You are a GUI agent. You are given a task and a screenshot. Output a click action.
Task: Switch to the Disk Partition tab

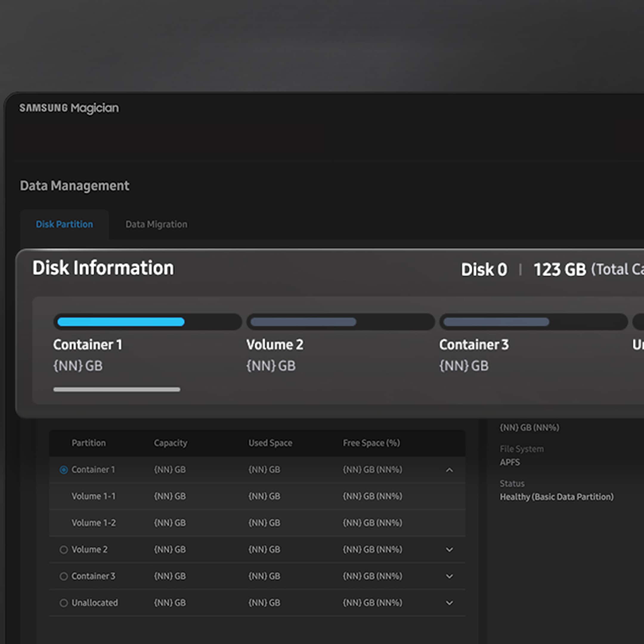64,224
